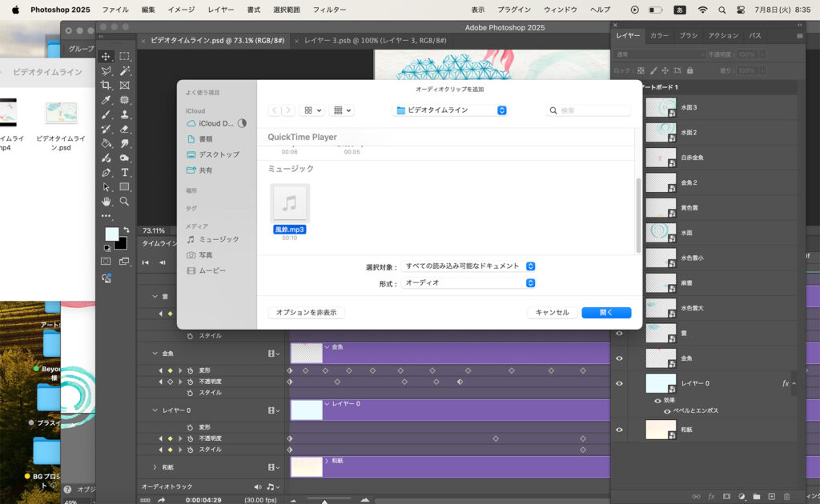The width and height of the screenshot is (820, 504).
Task: Pick the Zoom magnifier tool
Action: pos(124,201)
